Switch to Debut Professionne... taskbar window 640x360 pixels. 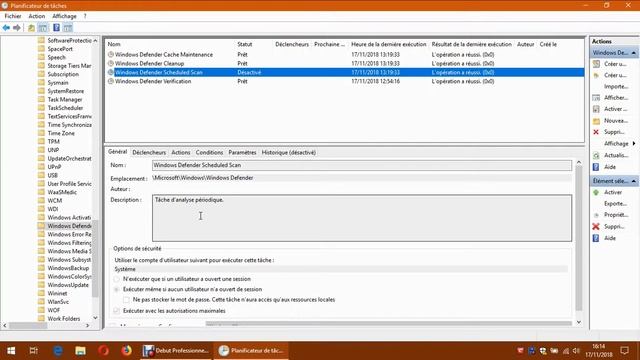pyautogui.click(x=176, y=351)
